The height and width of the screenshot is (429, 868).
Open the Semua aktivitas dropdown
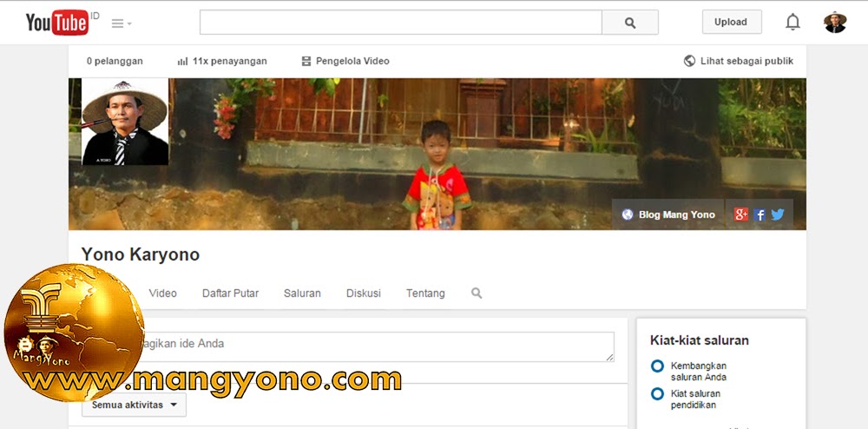(134, 405)
